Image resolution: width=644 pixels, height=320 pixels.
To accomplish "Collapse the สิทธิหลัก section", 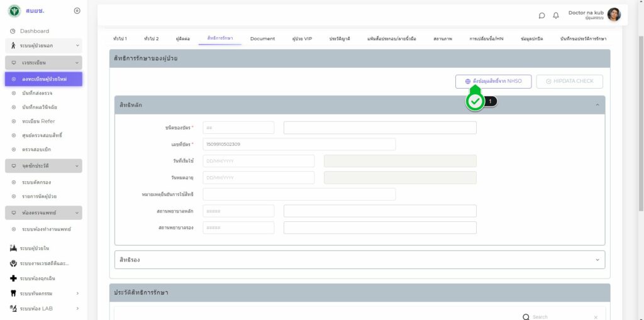I will click(x=597, y=105).
